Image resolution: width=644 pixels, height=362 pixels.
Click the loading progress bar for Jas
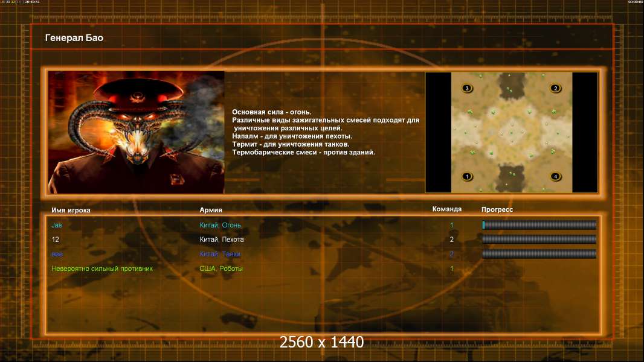539,224
